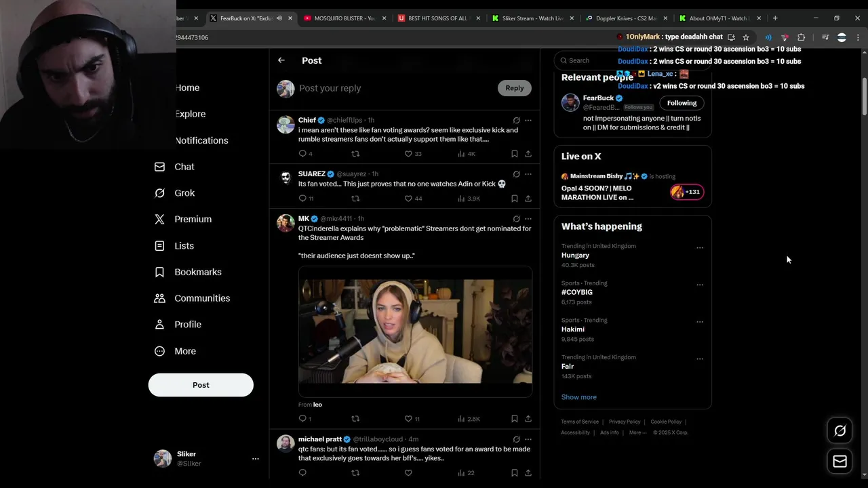The image size is (868, 488).
Task: Repost SUAREZ's reply
Action: coord(355,199)
